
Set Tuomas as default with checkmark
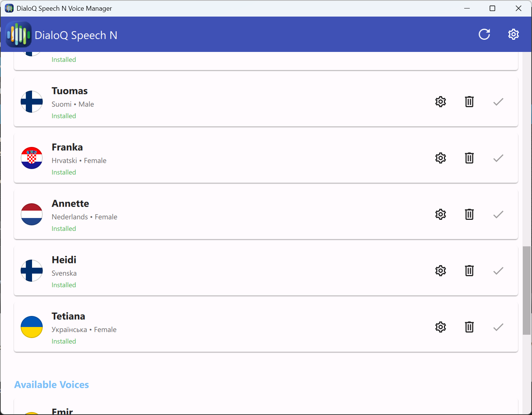tap(498, 102)
